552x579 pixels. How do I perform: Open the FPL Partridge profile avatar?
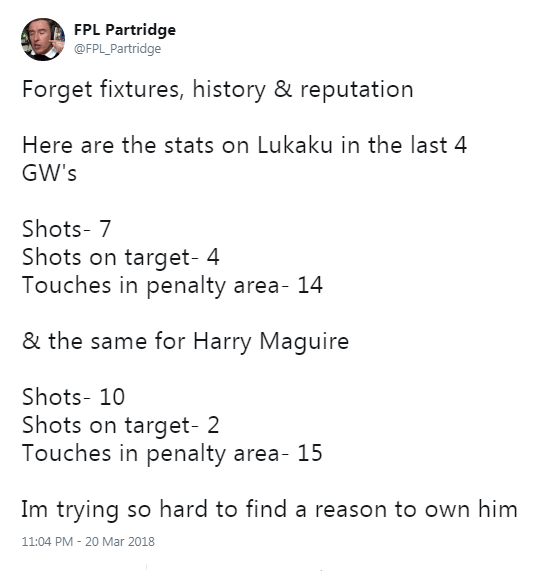pyautogui.click(x=43, y=39)
